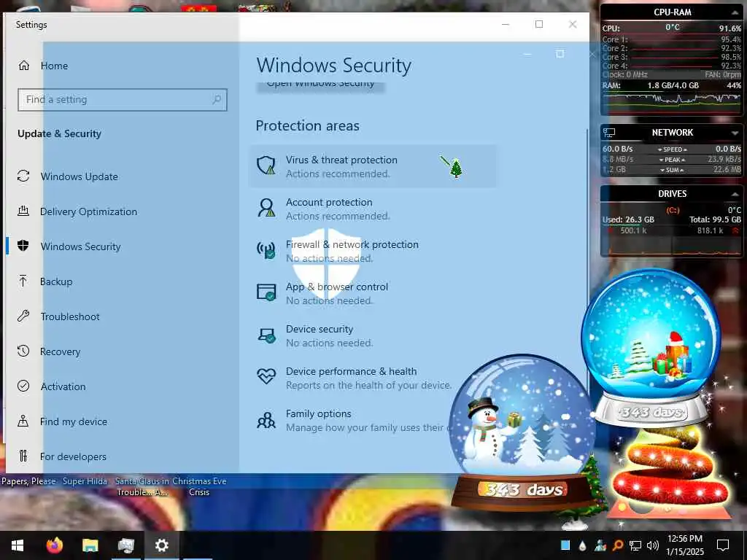Click the Troubleshoot wrench icon

coord(23,316)
